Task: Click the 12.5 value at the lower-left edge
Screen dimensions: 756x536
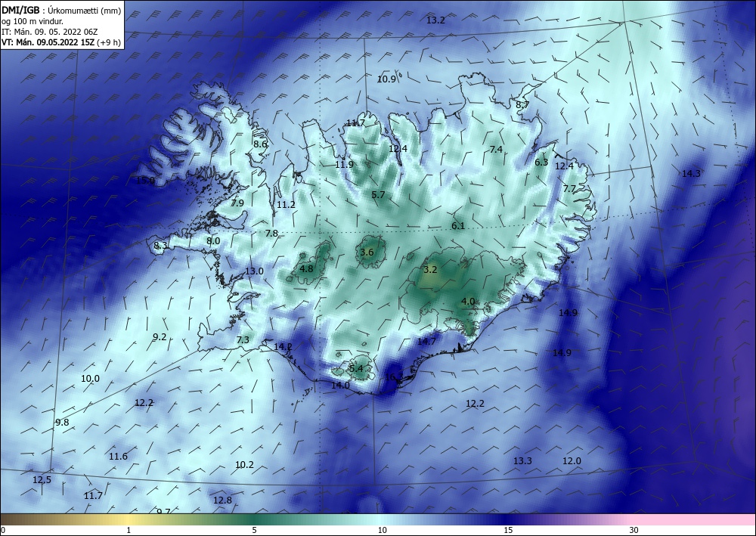Action: (42, 480)
